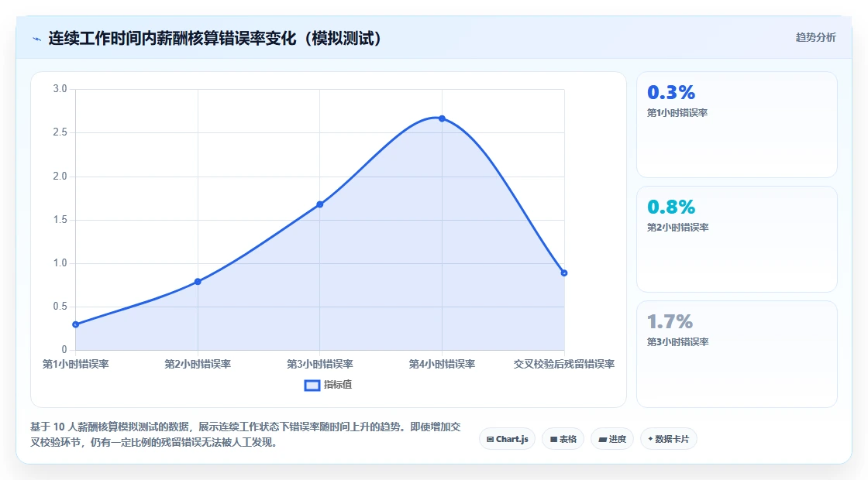Click the 指标值 legend label
The width and height of the screenshot is (868, 480).
pos(338,385)
